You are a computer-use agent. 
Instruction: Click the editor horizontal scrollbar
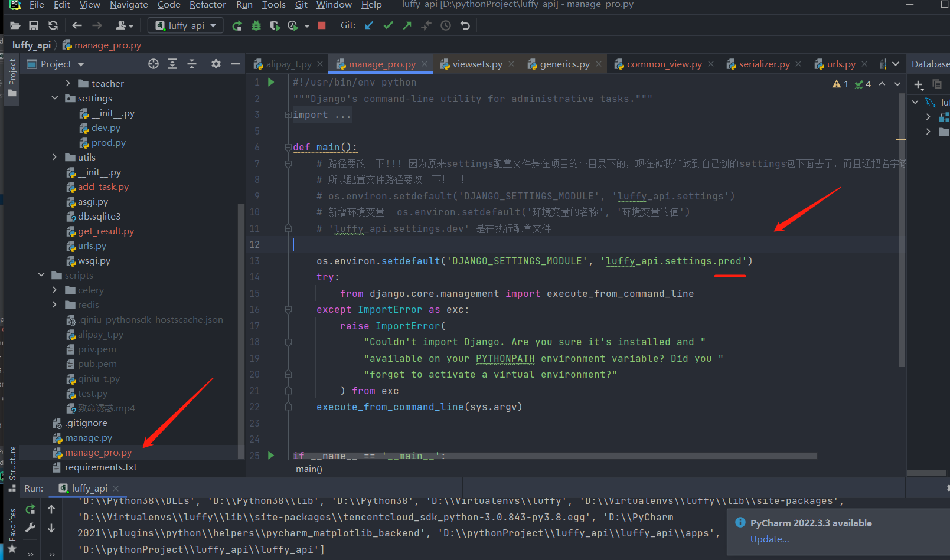pyautogui.click(x=555, y=456)
